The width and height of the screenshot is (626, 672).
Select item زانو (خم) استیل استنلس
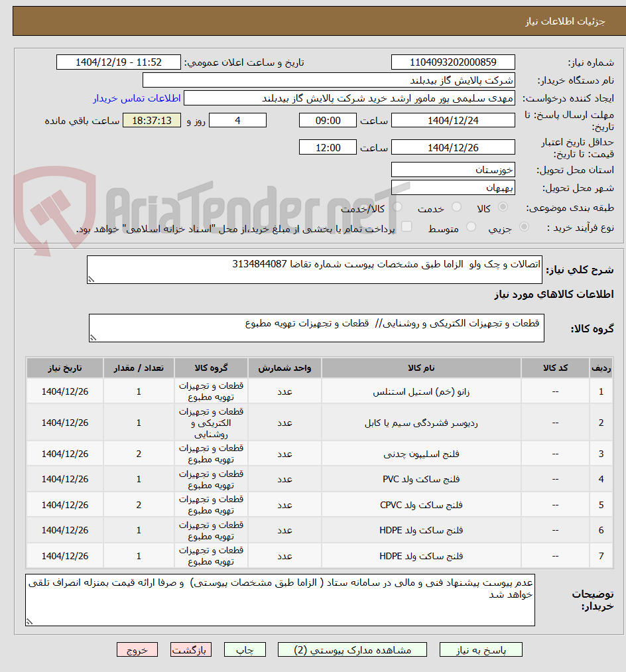pos(421,391)
